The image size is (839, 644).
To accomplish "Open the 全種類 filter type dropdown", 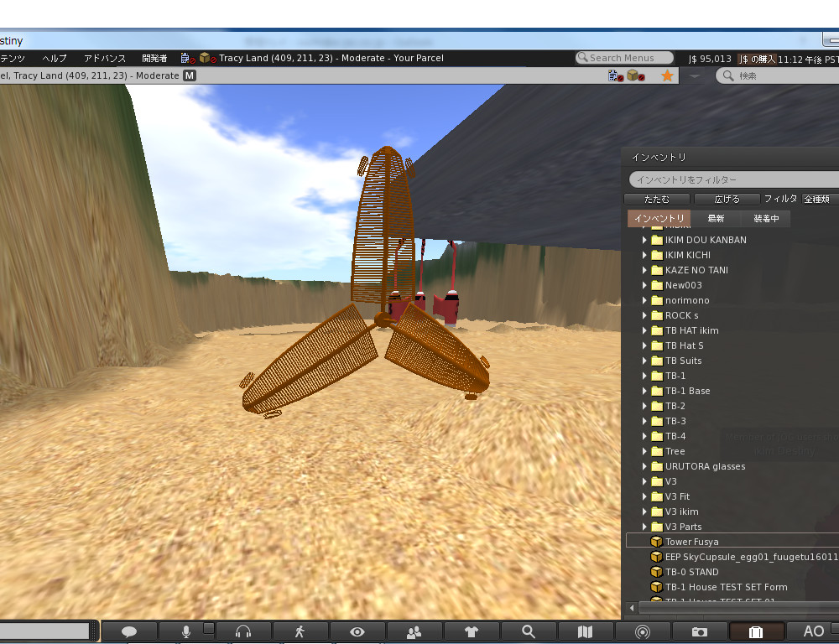I will (x=821, y=199).
